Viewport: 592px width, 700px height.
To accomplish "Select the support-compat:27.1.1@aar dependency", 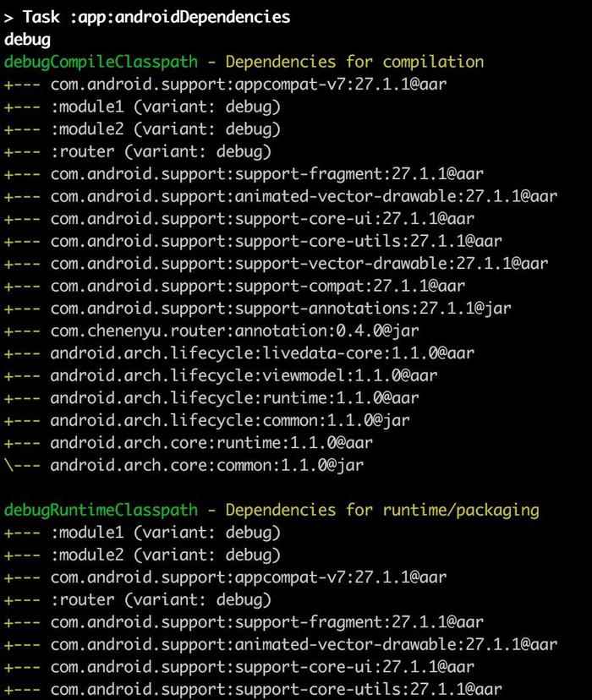I will [258, 286].
